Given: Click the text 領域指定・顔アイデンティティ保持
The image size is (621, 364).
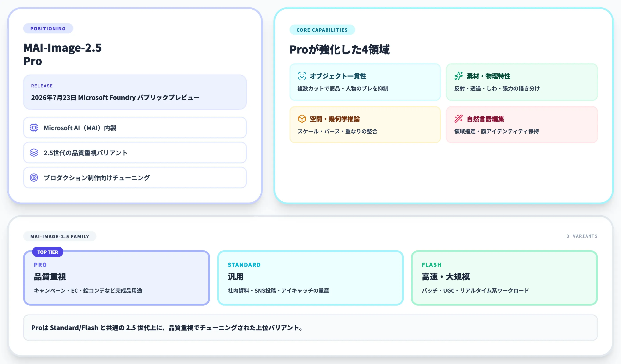Looking at the screenshot, I should [497, 131].
